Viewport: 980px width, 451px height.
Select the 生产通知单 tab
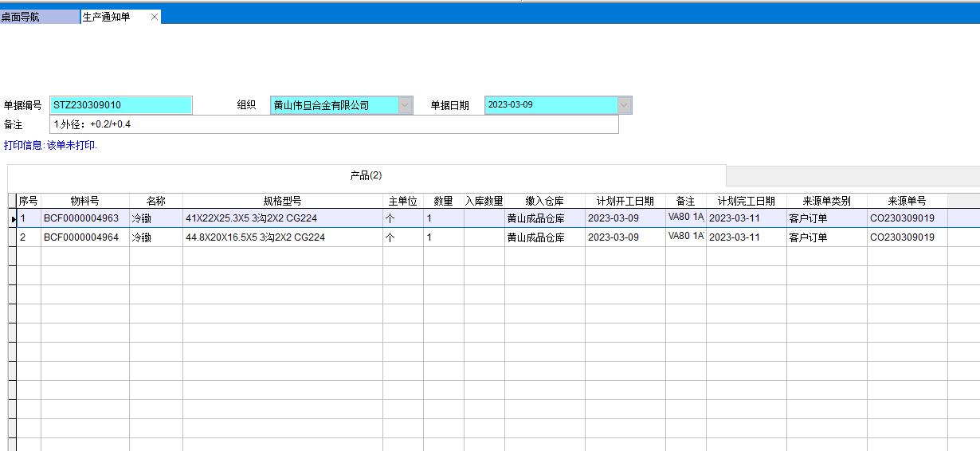(x=112, y=17)
